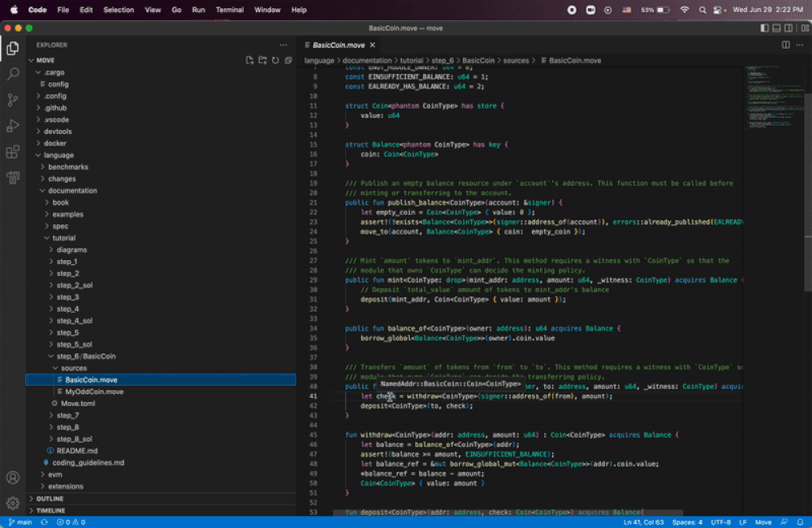This screenshot has width=812, height=528.
Task: Open the Extensions view
Action: tap(13, 152)
